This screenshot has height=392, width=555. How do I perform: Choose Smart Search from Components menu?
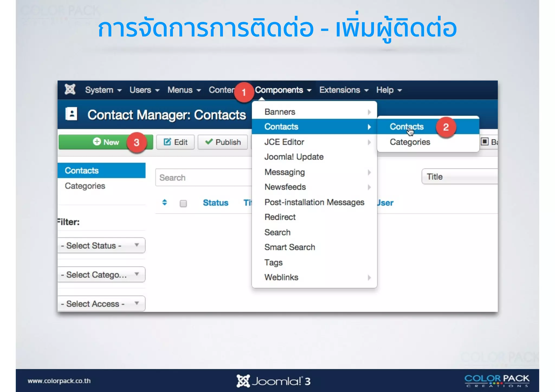click(314, 247)
